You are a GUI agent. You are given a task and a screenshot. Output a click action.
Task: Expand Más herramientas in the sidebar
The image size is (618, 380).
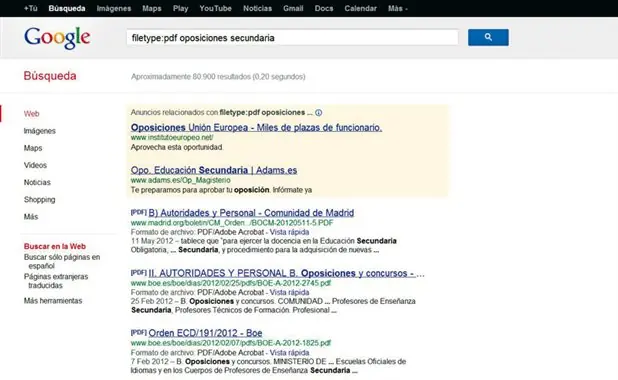53,301
